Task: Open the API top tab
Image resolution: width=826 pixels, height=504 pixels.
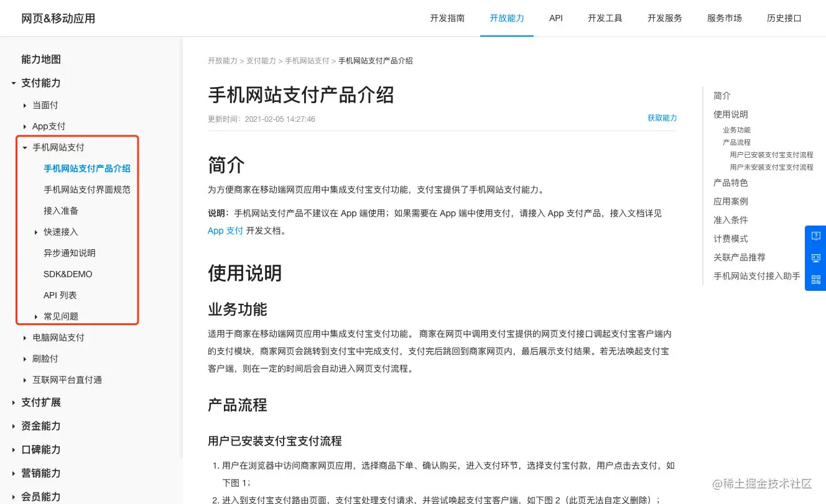Action: 556,18
